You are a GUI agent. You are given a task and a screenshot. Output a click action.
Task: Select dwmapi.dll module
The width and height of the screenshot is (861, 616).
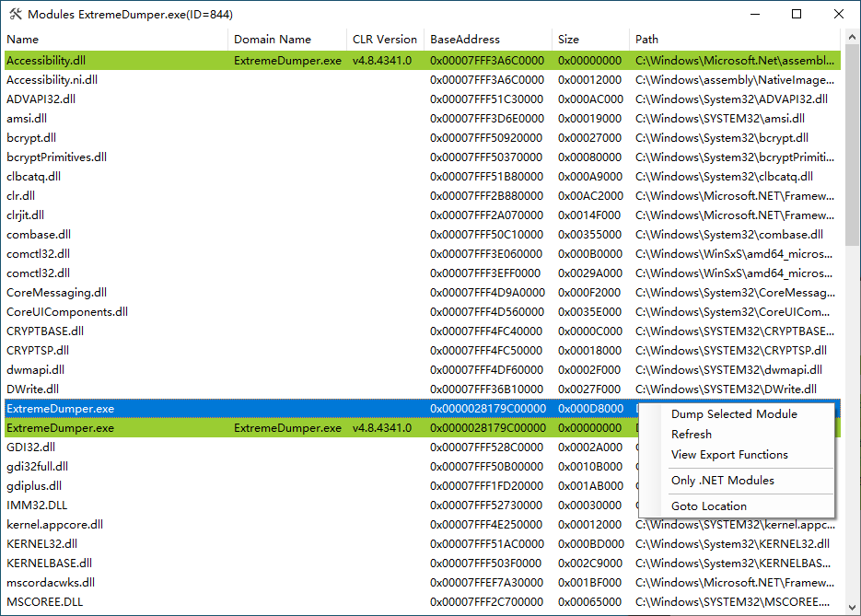click(423, 370)
